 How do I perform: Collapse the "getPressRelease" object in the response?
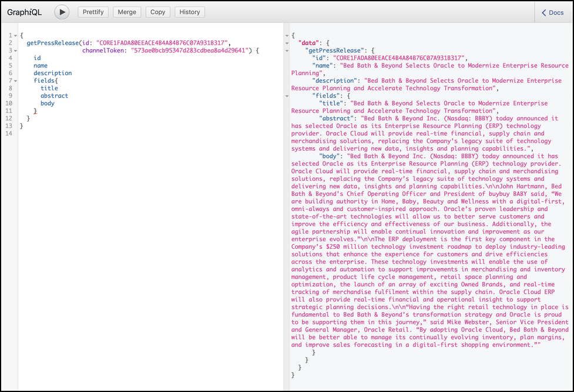click(287, 51)
